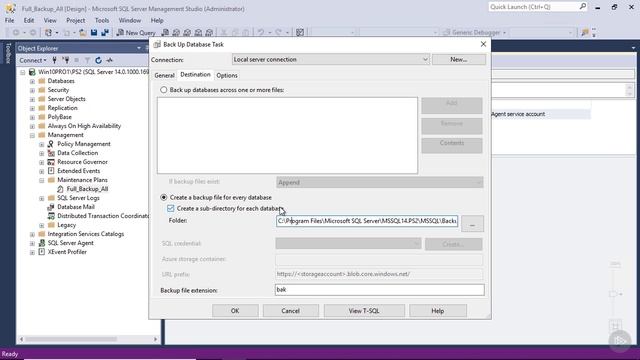The image size is (640, 360).
Task: Click the View T-SQL button
Action: [x=364, y=311]
